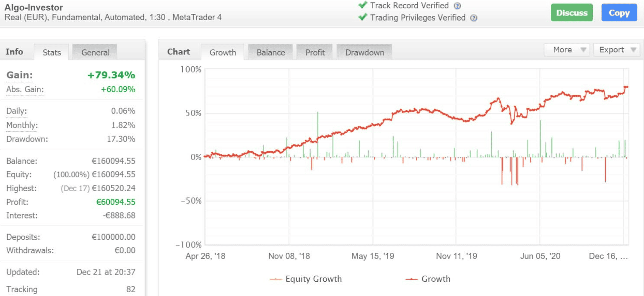Viewport: 644px width, 296px height.
Task: Toggle the Equity Growth legend series
Action: click(x=306, y=279)
